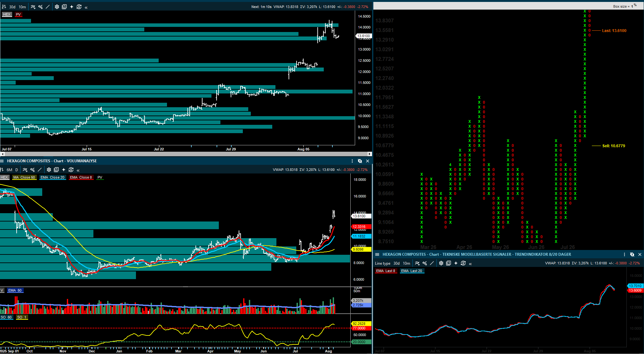Open 30d period selector in top chart
The width and height of the screenshot is (644, 354).
12,7
